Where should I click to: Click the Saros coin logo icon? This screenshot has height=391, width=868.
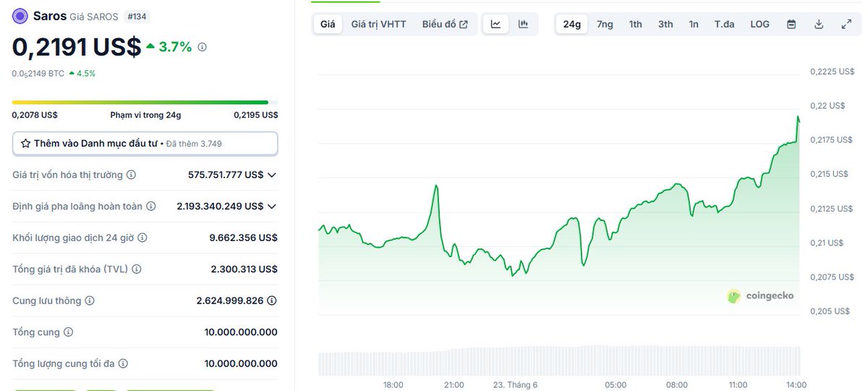coord(20,16)
